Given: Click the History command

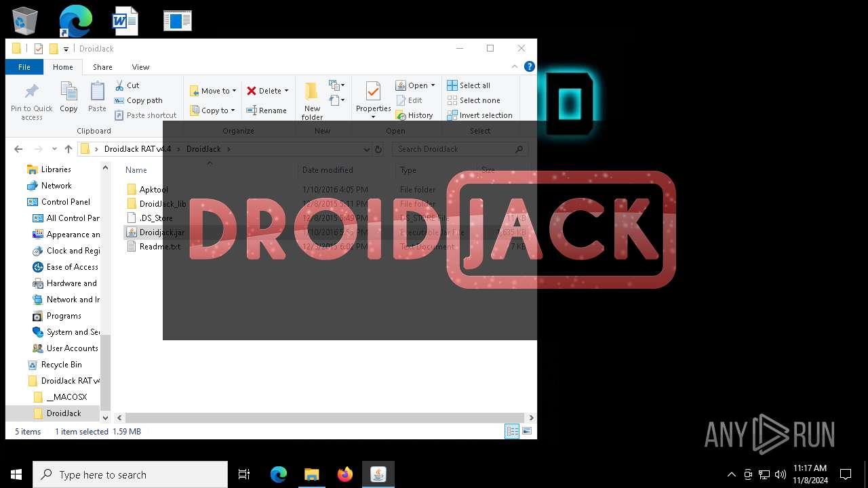Looking at the screenshot, I should click(414, 115).
